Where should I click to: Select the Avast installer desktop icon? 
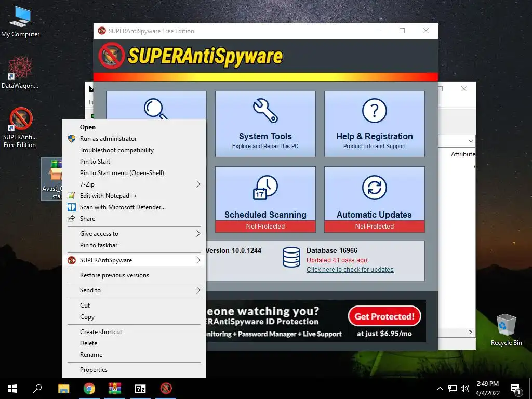click(x=51, y=179)
